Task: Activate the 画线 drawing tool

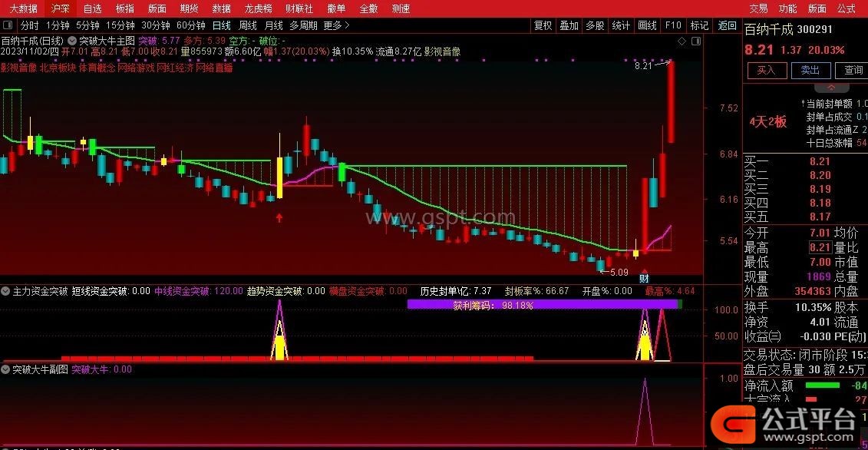Action: (x=647, y=25)
